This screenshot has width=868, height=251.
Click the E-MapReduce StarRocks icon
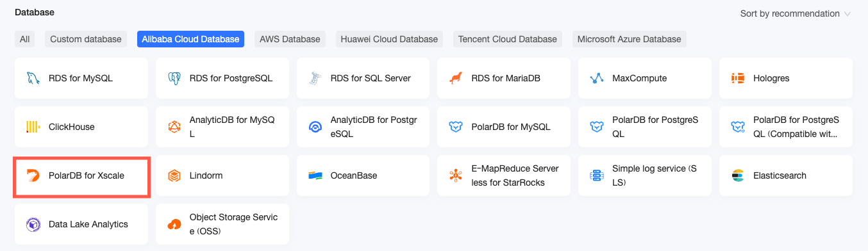pyautogui.click(x=456, y=175)
